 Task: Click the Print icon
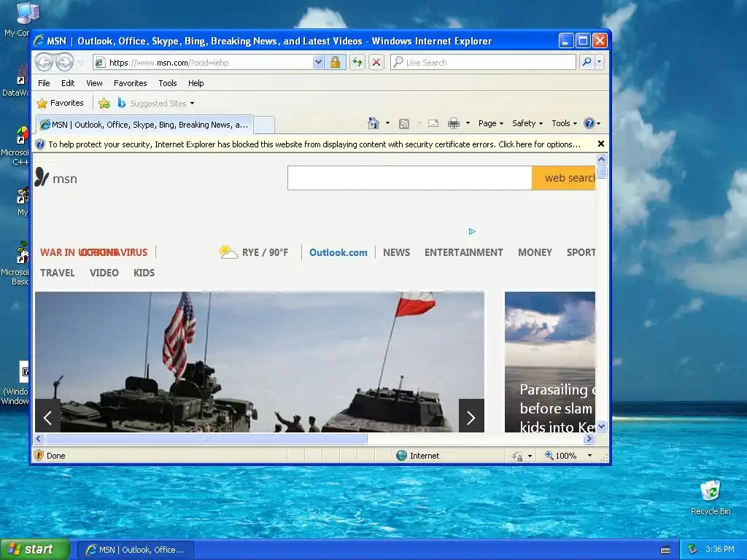tap(454, 124)
